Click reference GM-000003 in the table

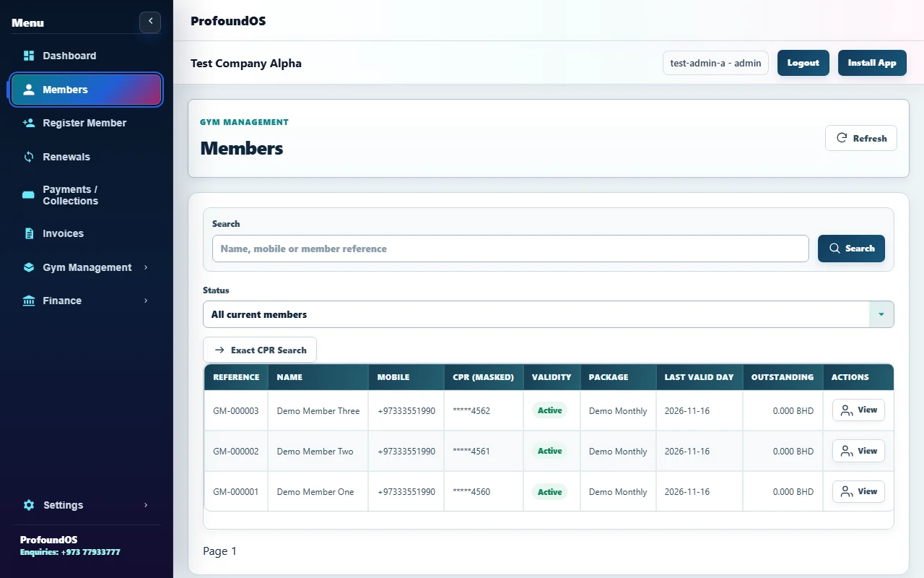tap(236, 410)
